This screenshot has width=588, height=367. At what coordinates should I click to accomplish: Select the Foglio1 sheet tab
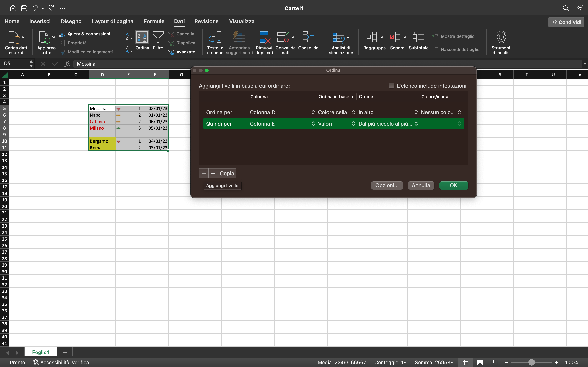[x=41, y=352]
